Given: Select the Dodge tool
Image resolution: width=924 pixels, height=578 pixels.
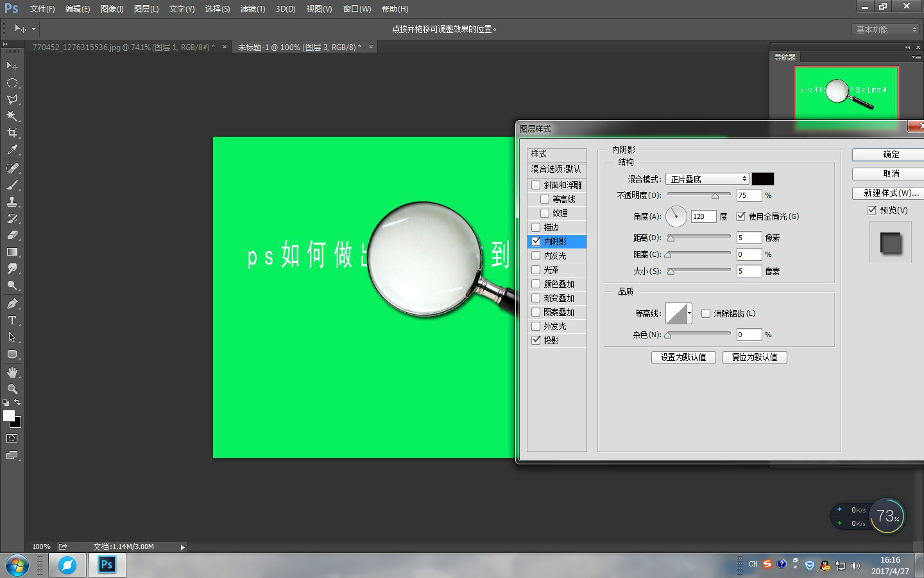Looking at the screenshot, I should pyautogui.click(x=12, y=285).
